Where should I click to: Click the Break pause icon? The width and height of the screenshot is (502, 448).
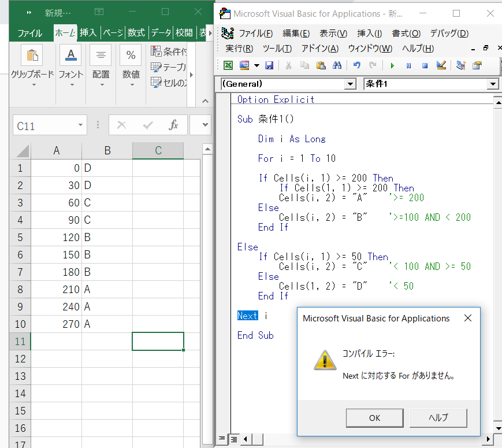[408, 66]
